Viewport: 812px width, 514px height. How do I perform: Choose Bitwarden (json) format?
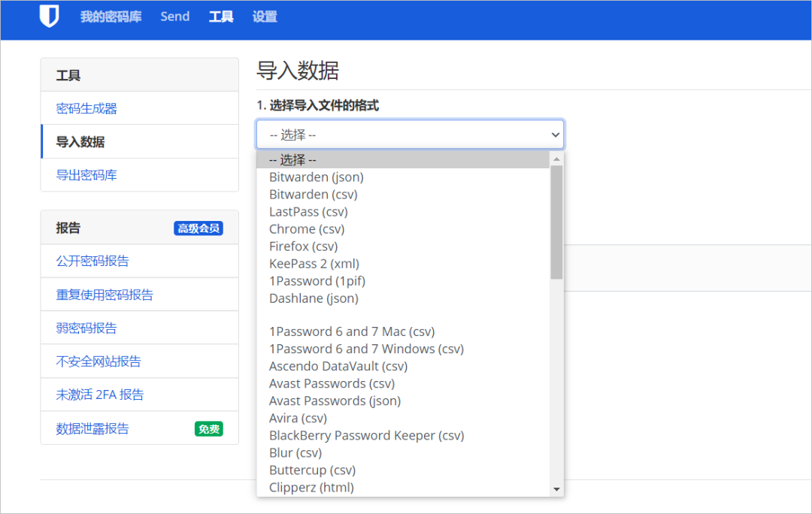click(x=403, y=177)
